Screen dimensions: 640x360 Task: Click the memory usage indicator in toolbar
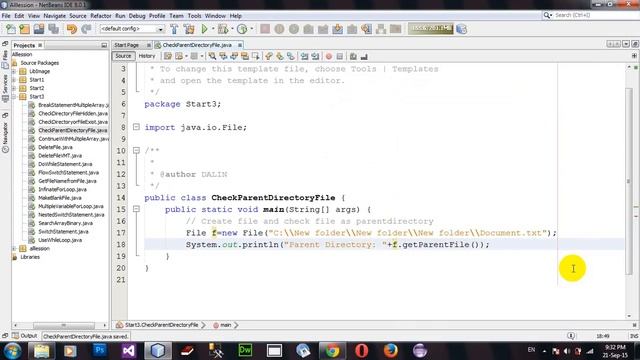point(431,29)
